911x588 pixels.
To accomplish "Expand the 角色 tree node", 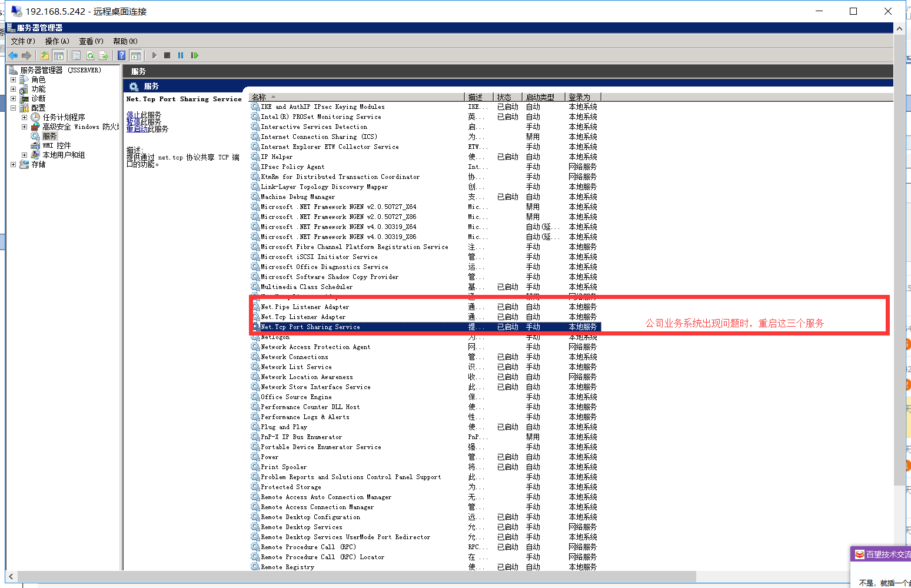I will point(13,80).
